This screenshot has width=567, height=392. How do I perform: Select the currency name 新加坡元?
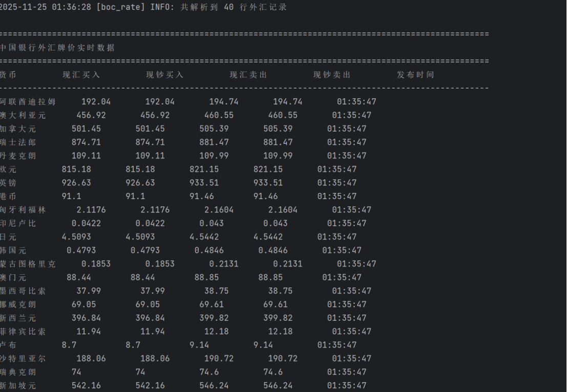(18, 385)
